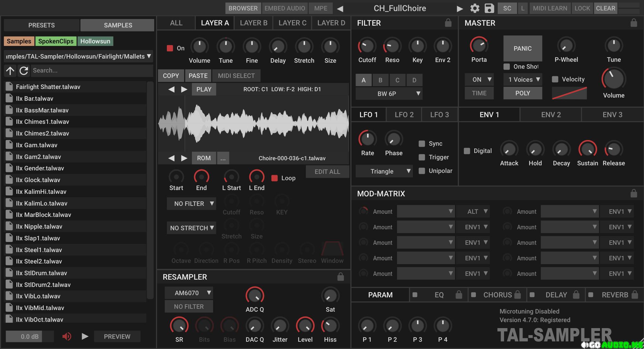This screenshot has height=349, width=644.
Task: Click the PANIC button
Action: [523, 48]
